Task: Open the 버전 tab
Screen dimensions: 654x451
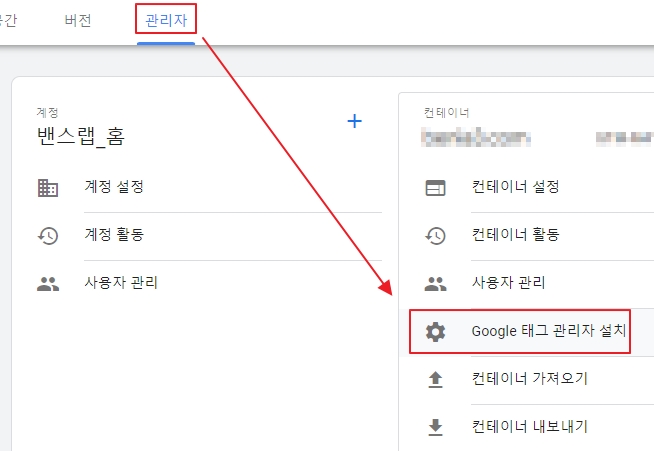Action: coord(78,20)
